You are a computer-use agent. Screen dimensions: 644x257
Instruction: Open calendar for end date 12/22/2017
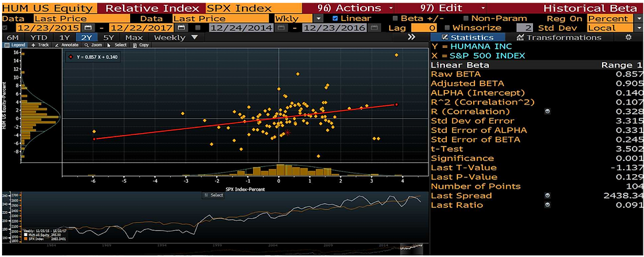point(181,28)
